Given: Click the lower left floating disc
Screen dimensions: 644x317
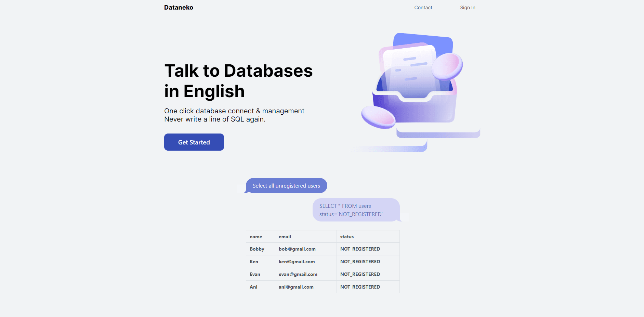Looking at the screenshot, I should [x=378, y=117].
